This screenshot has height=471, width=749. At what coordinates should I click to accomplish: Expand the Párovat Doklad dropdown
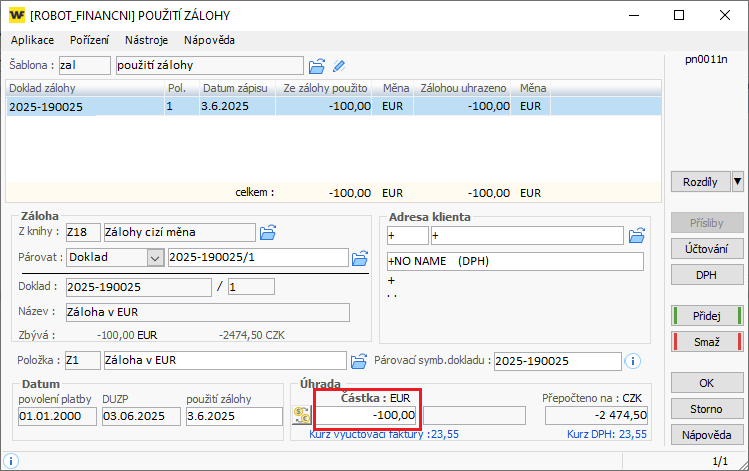coord(154,258)
